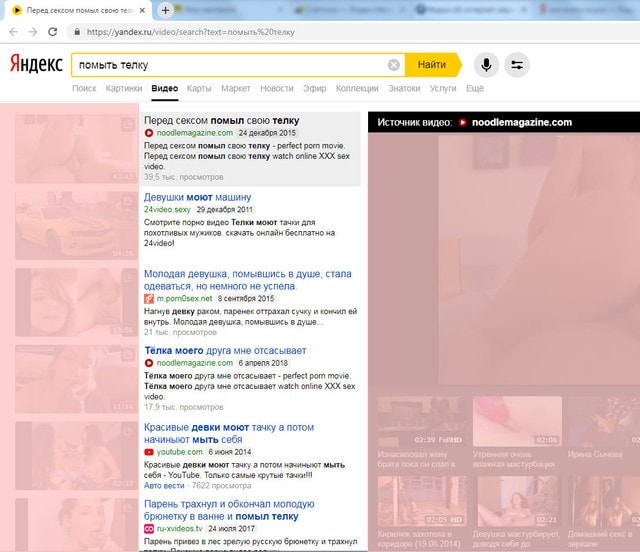
Task: Open the yellow car thumbnail with 04:26 duration
Action: (77, 225)
